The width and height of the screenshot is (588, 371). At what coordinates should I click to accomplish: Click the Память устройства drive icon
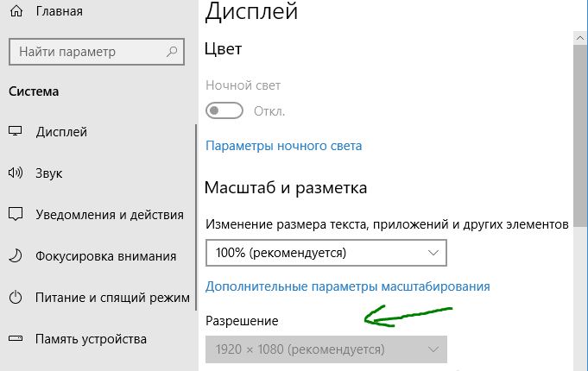[x=16, y=339]
